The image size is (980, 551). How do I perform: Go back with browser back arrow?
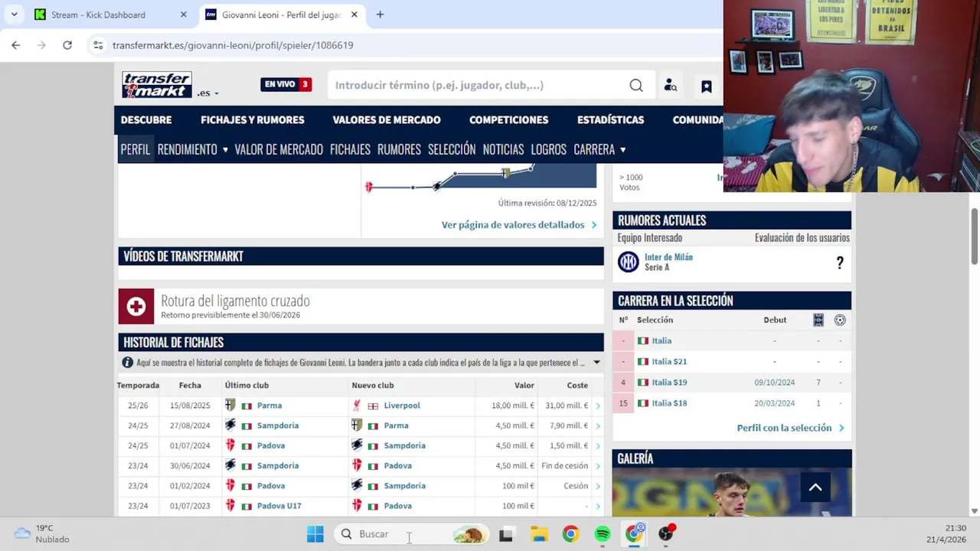[16, 45]
